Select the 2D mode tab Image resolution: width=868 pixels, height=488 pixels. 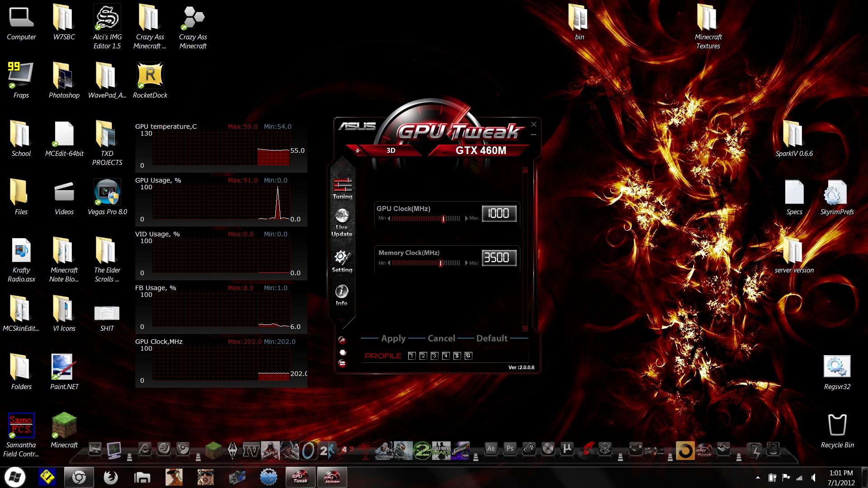[358, 150]
